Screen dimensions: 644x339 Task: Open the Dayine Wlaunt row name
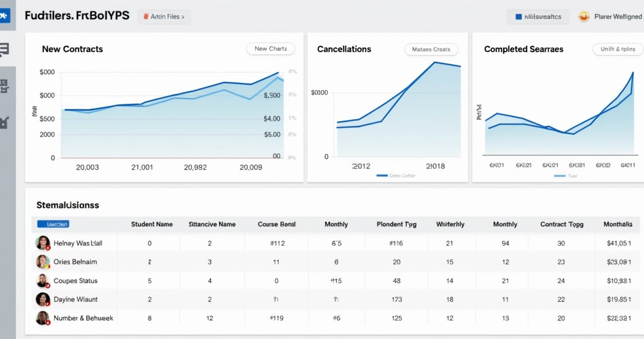pos(76,299)
